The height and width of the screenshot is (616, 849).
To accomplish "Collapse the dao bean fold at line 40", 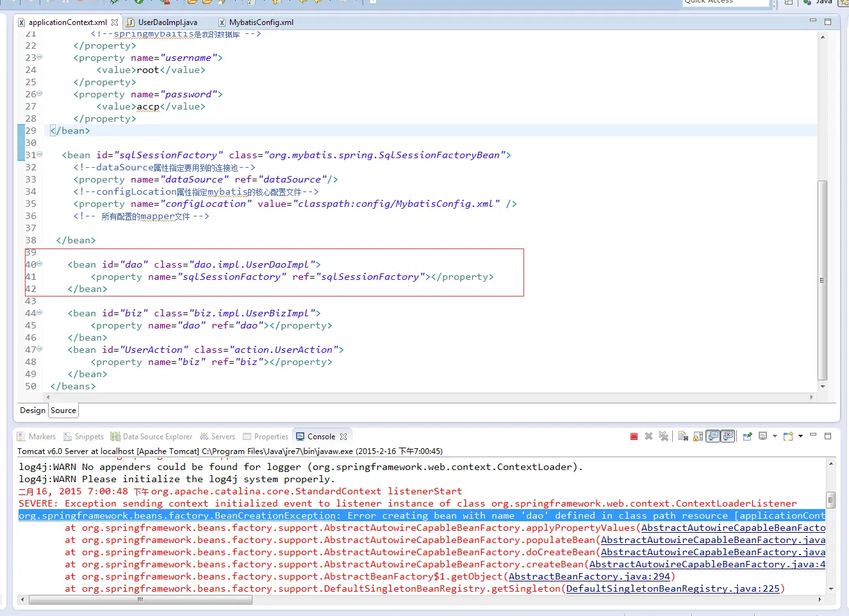I will (x=40, y=264).
